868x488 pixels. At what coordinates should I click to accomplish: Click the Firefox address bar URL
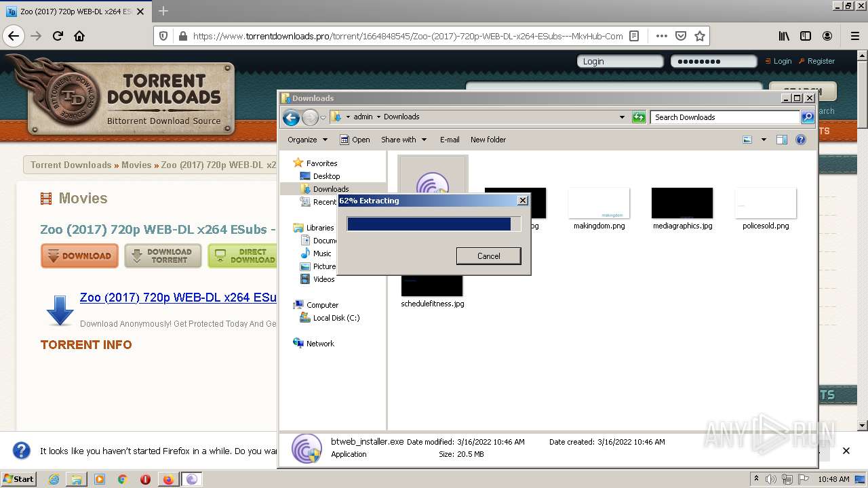[408, 36]
